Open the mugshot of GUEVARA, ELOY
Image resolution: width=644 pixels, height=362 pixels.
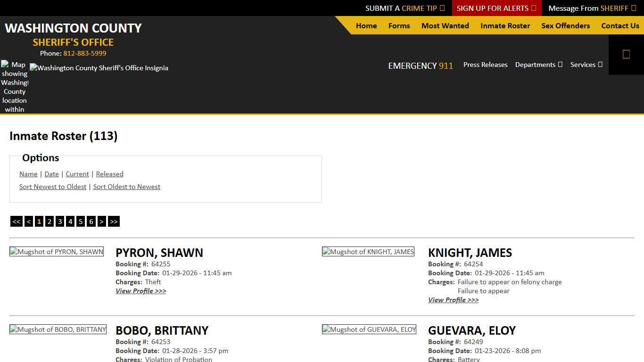pyautogui.click(x=369, y=329)
